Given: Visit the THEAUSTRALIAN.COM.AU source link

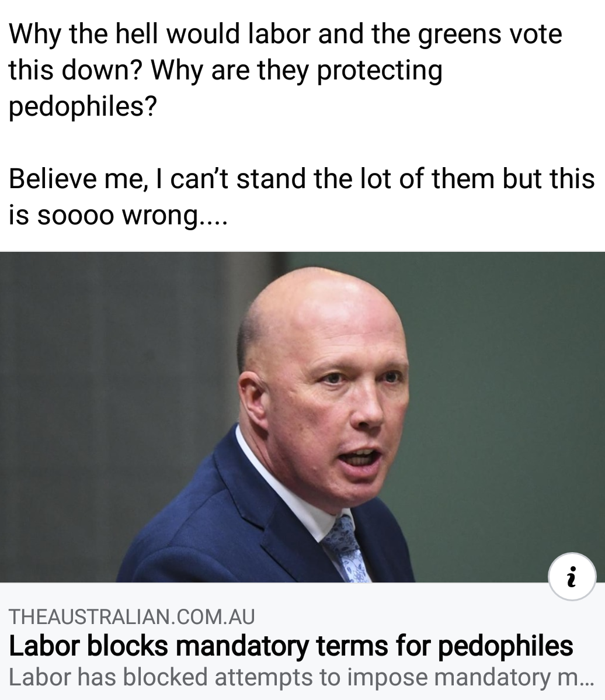Looking at the screenshot, I should pyautogui.click(x=132, y=616).
